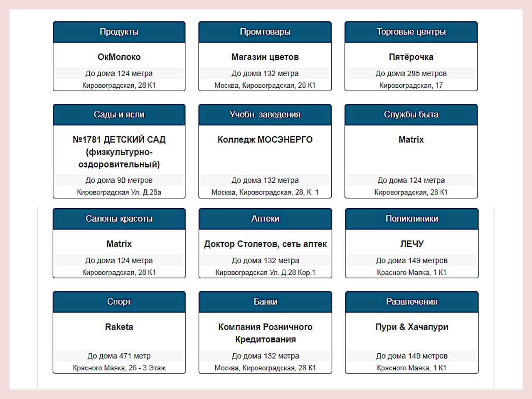
Task: Select the Спорт header
Action: [119, 302]
